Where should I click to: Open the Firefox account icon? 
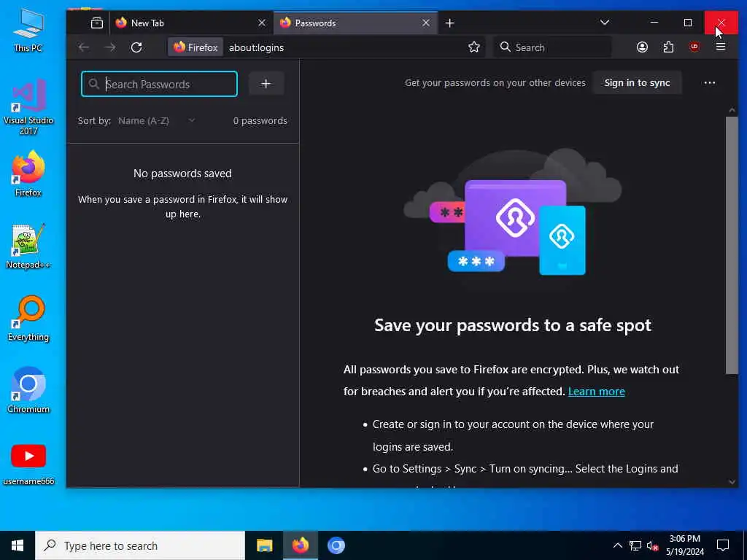[642, 47]
